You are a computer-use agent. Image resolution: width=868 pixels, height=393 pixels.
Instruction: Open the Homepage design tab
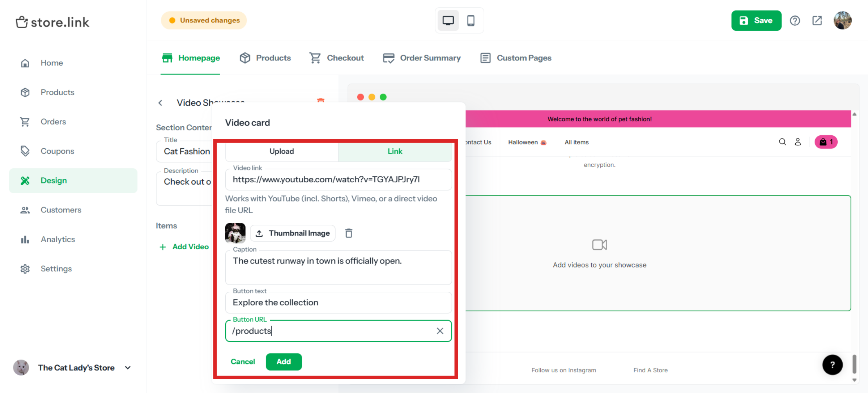click(x=191, y=58)
